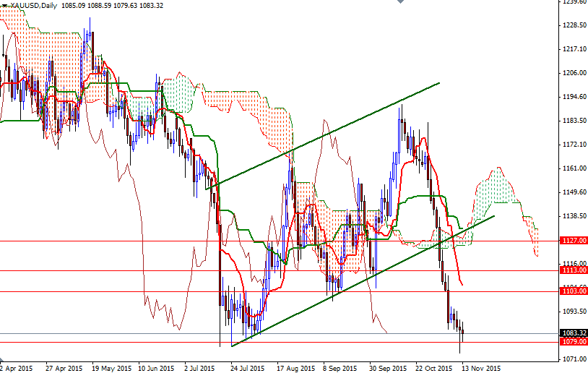
Task: Select the upper green channel trendline
Action: click(322, 136)
